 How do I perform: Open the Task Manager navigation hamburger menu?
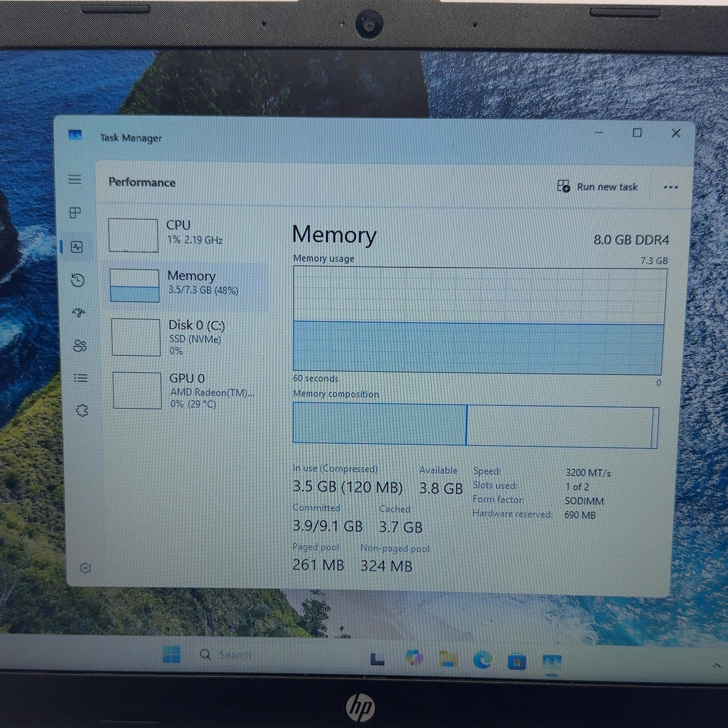[75, 180]
